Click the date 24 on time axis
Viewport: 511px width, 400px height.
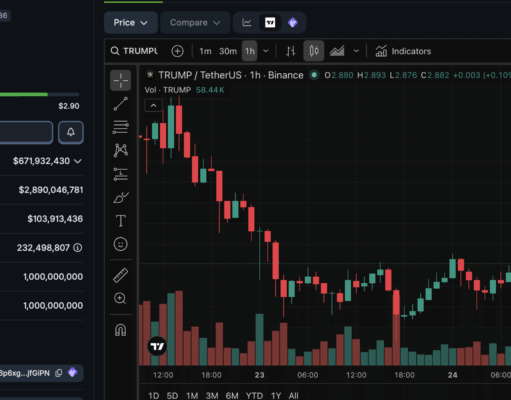coord(452,375)
